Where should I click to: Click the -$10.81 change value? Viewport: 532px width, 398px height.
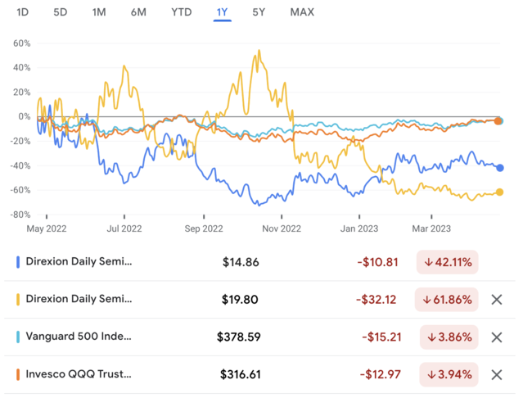tap(377, 262)
